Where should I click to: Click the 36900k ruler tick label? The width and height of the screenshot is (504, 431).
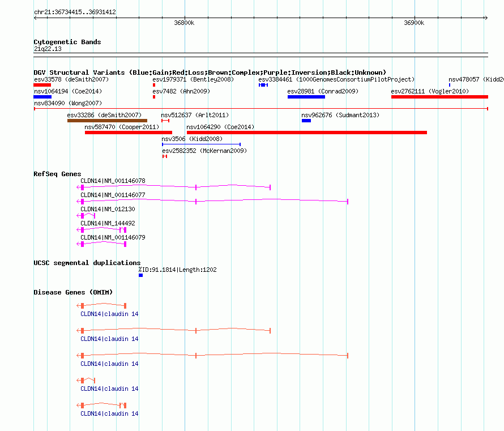pos(414,23)
